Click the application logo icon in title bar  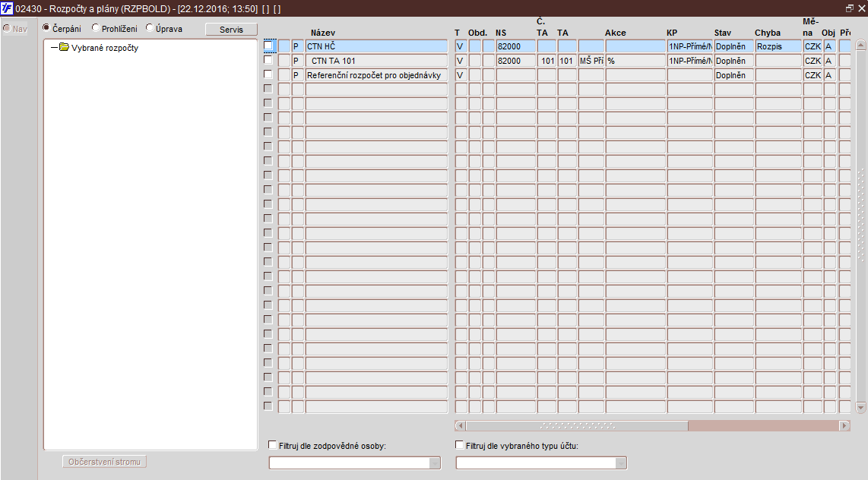pos(7,8)
